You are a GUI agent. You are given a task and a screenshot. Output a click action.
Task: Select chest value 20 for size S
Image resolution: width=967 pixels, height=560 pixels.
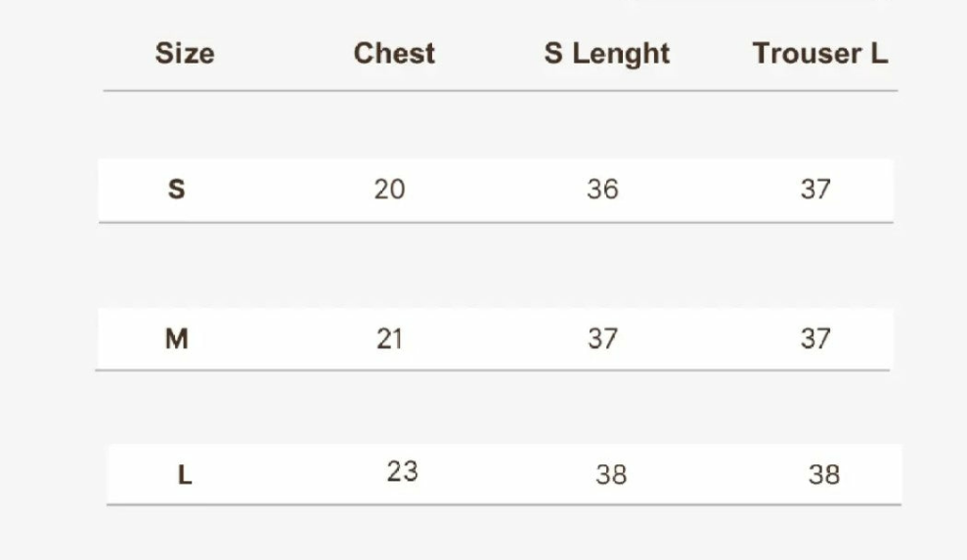tap(389, 189)
